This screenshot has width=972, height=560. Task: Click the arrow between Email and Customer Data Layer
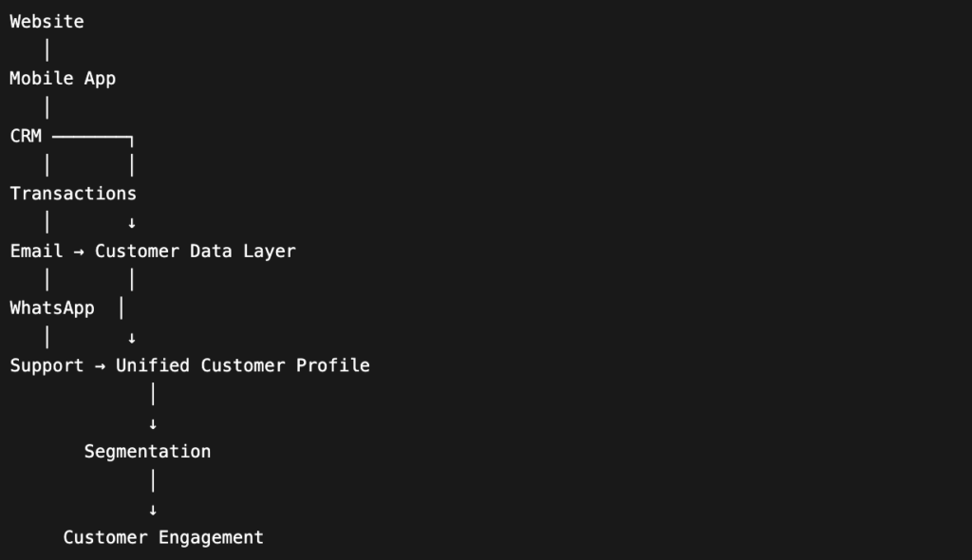tap(79, 252)
